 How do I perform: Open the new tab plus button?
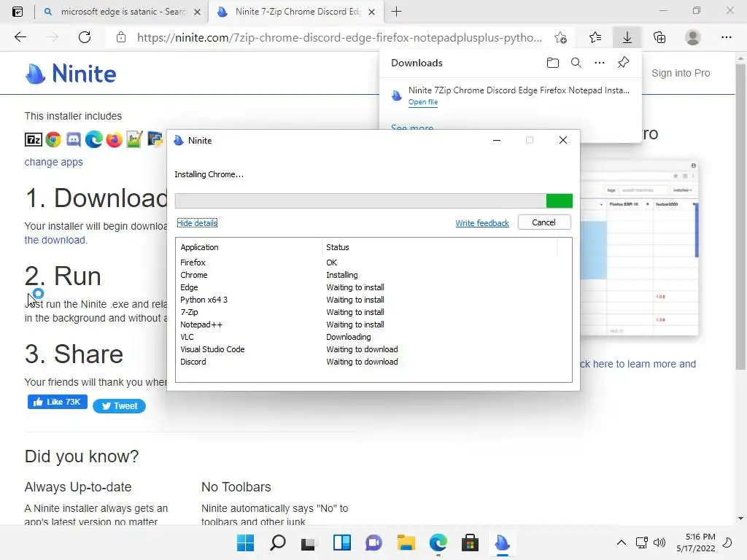click(x=396, y=12)
